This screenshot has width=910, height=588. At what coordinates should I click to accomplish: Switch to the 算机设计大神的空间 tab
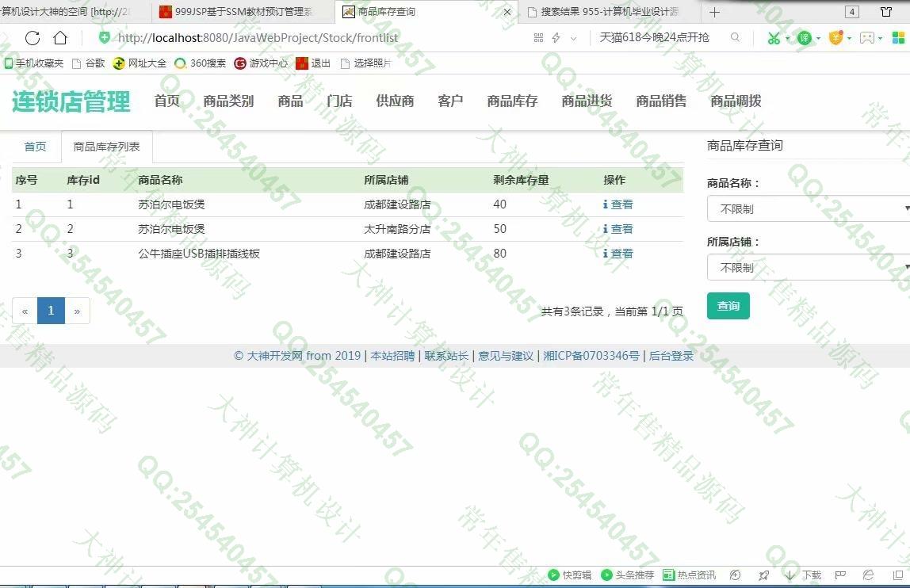(x=75, y=12)
